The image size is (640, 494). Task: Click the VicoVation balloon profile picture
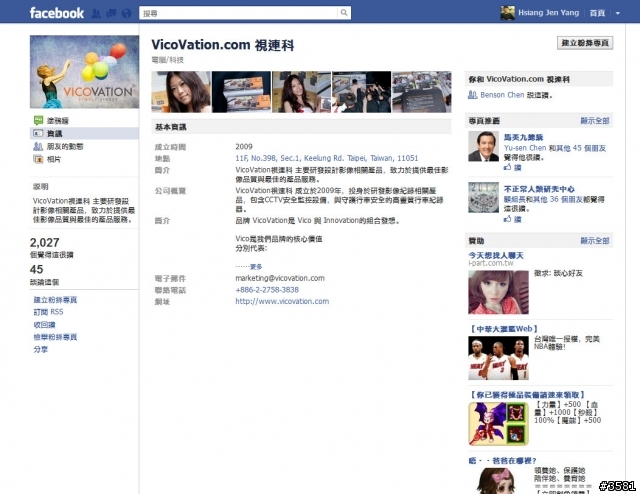tap(84, 72)
